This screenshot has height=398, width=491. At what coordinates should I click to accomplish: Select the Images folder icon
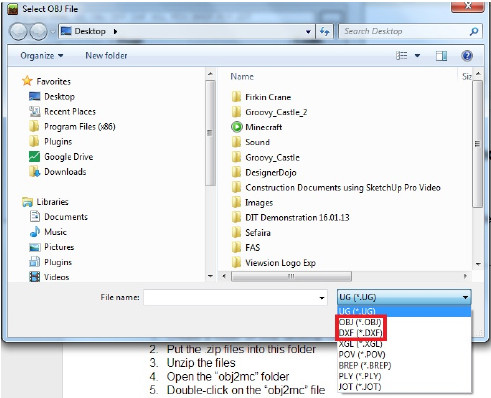pyautogui.click(x=236, y=202)
